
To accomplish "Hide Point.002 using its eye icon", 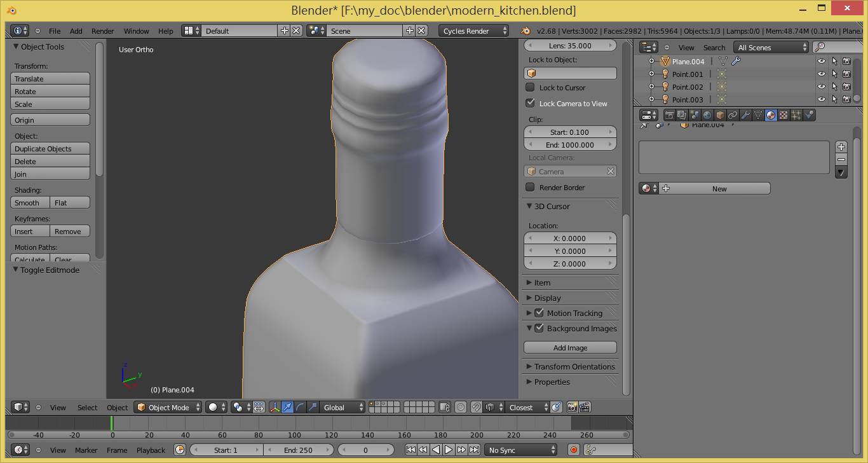I will pyautogui.click(x=822, y=86).
